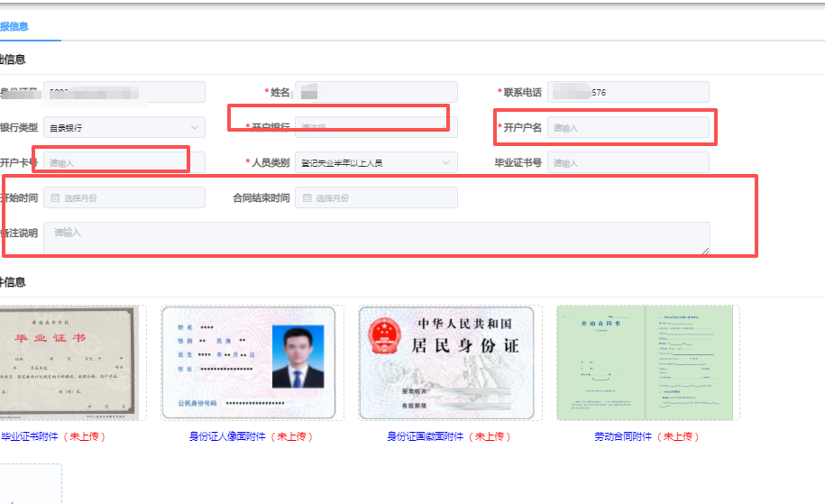Click the ID card portrait side thumbnail
Image resolution: width=825 pixels, height=504 pixels.
(249, 363)
